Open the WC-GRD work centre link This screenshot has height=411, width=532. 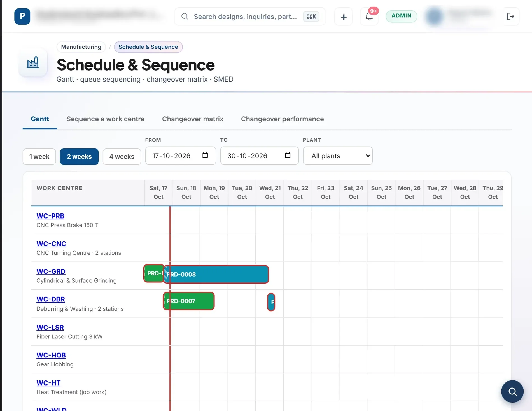point(51,271)
